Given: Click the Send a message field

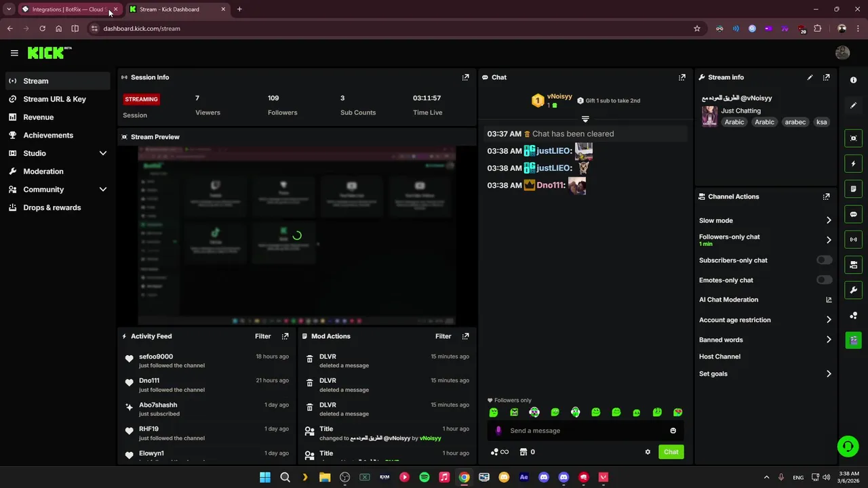Looking at the screenshot, I should point(585,430).
